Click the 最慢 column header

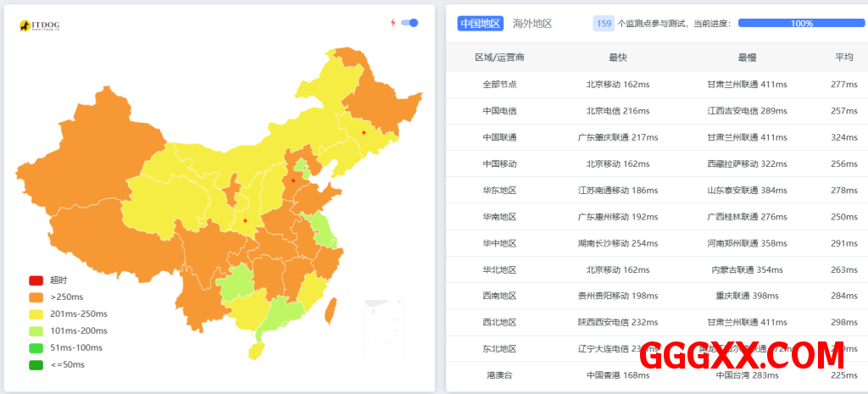click(x=747, y=58)
